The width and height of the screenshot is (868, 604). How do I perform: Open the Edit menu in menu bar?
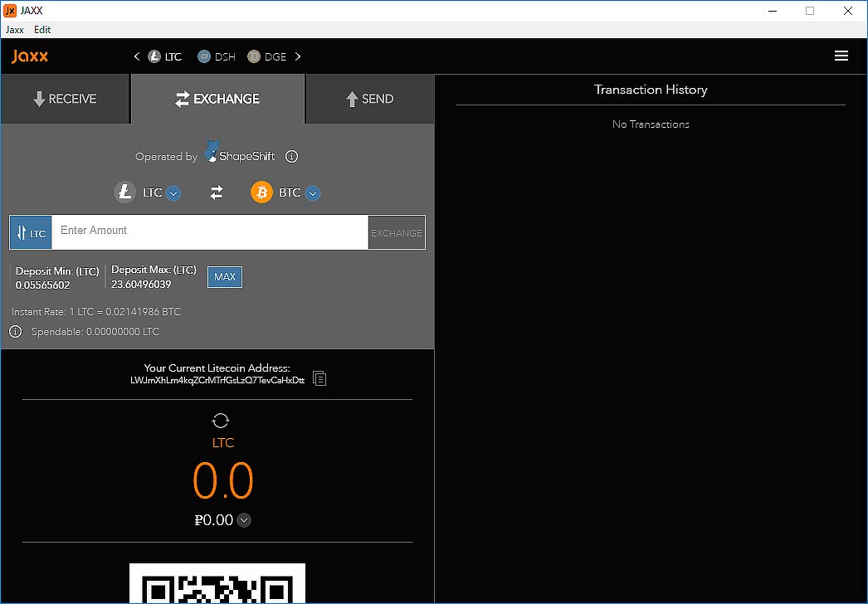click(42, 30)
